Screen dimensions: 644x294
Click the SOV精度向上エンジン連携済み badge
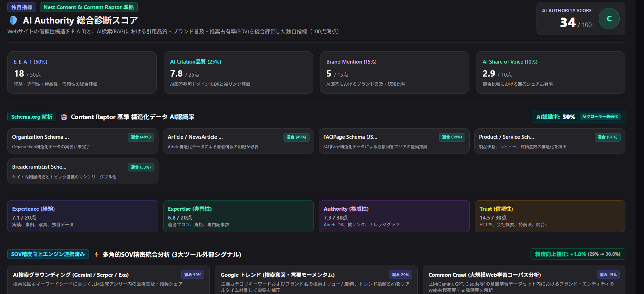coord(48,254)
